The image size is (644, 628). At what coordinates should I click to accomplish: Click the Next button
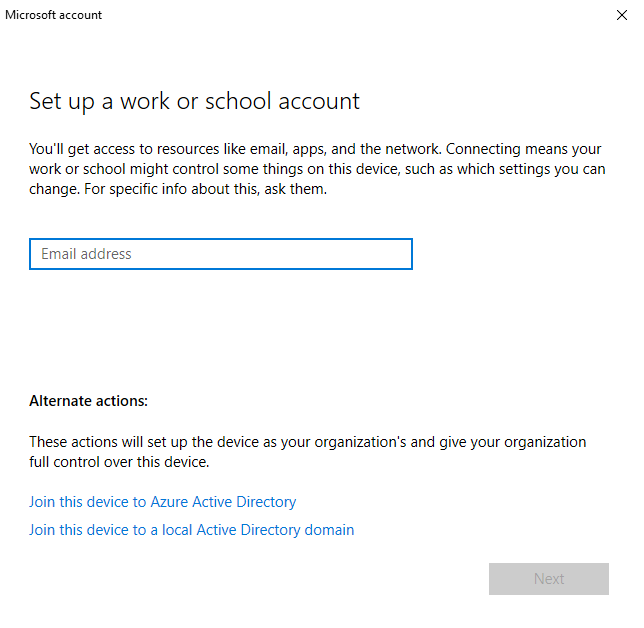coord(549,579)
